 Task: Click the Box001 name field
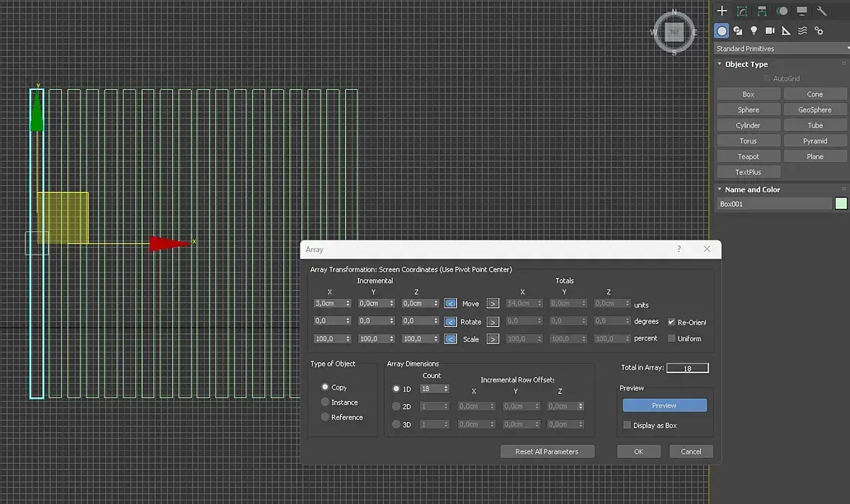click(774, 204)
